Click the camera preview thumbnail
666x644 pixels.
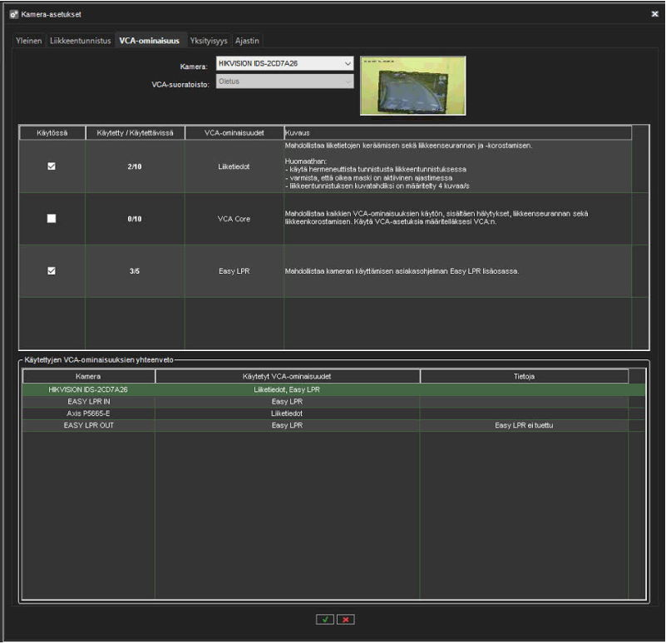click(x=412, y=86)
